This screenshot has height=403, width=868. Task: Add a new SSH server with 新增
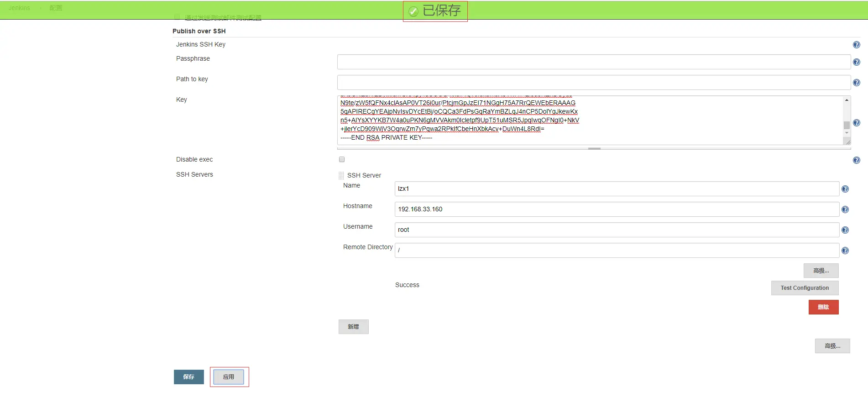(x=353, y=327)
